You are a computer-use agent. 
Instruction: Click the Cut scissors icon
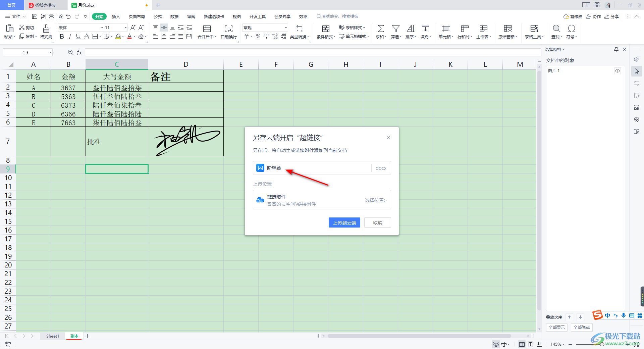[22, 28]
